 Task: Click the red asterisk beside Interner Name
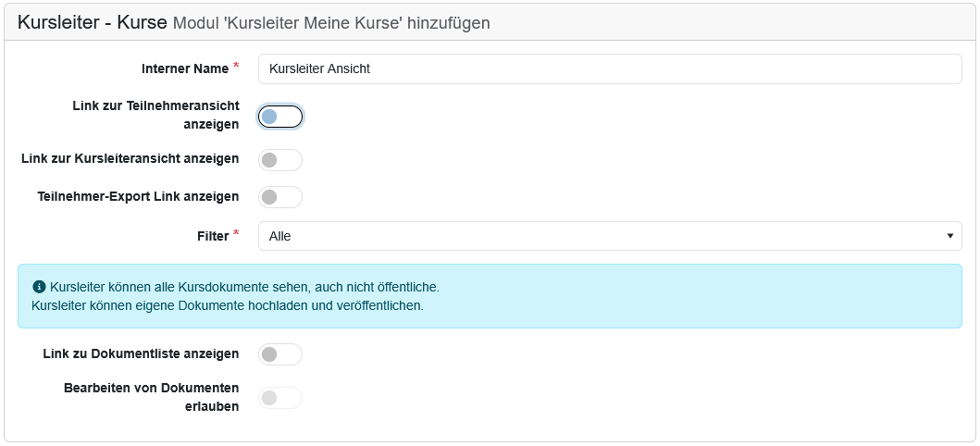[x=236, y=67]
